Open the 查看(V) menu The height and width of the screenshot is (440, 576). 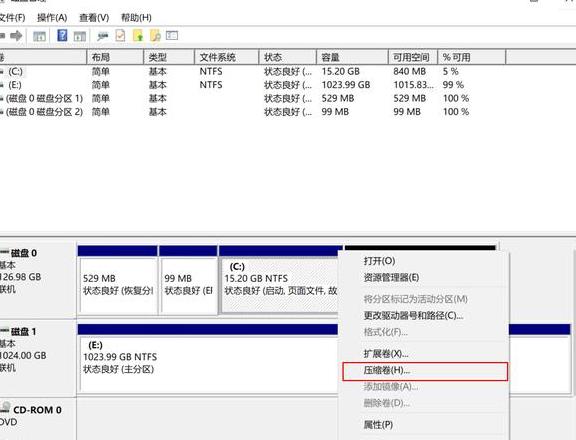coord(94,17)
